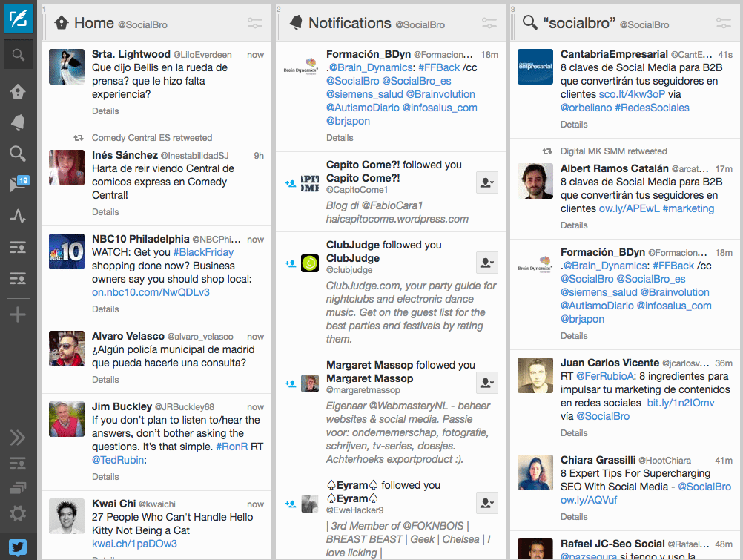The width and height of the screenshot is (743, 560).
Task: Jump to Home column via sidebar house icon
Action: click(x=18, y=91)
